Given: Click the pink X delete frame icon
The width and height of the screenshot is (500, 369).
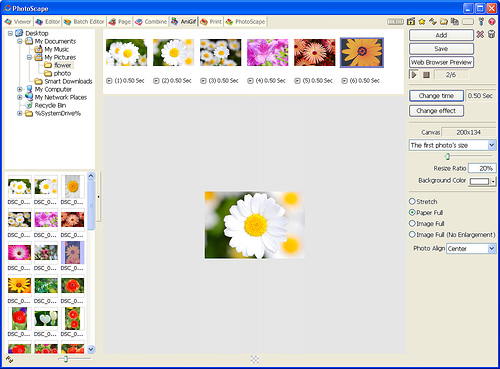Looking at the screenshot, I should (x=480, y=34).
